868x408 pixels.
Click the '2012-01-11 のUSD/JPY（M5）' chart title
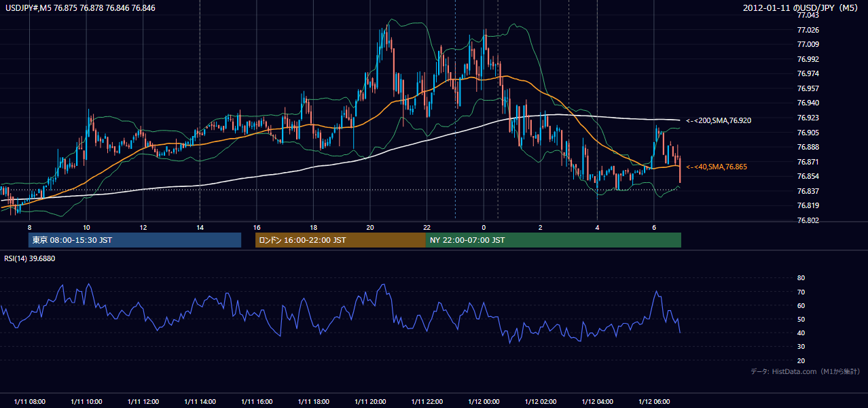pos(802,7)
